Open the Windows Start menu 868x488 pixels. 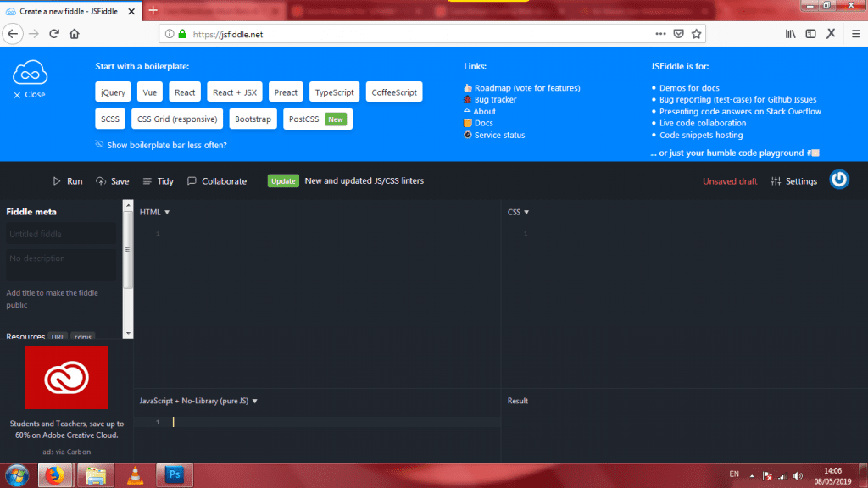pos(17,475)
